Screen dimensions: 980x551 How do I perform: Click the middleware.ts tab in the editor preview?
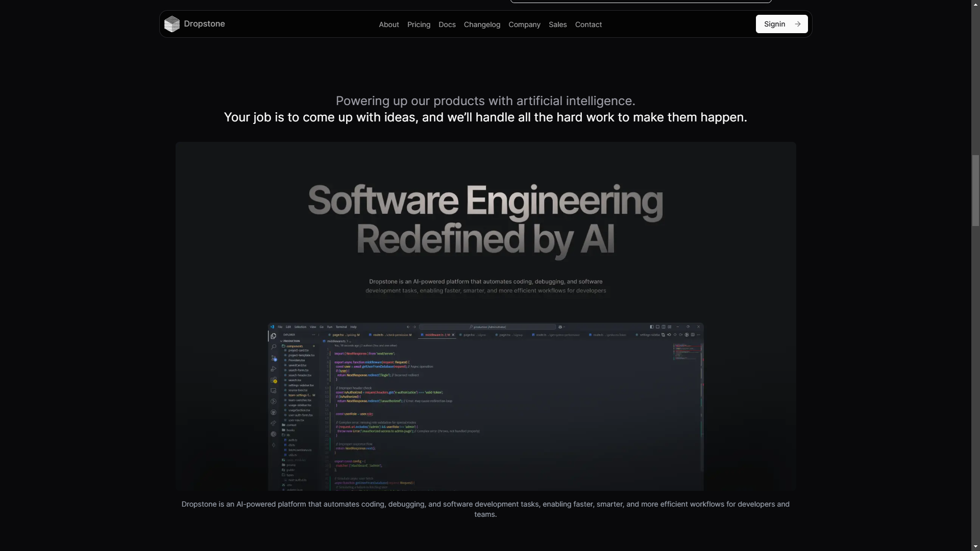(x=437, y=335)
